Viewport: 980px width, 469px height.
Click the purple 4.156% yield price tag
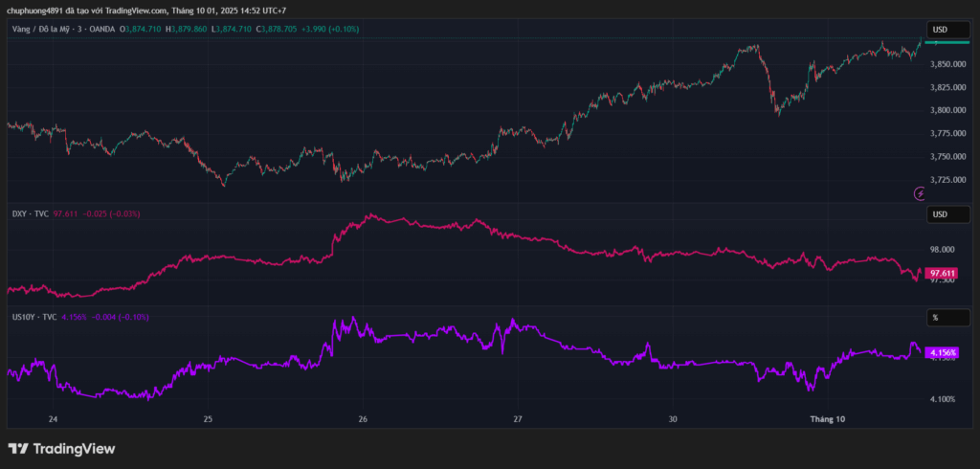[x=943, y=352]
